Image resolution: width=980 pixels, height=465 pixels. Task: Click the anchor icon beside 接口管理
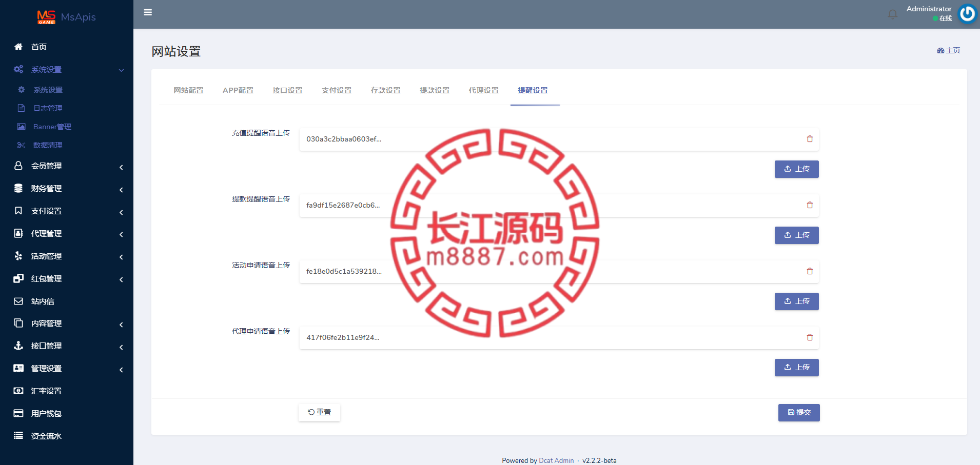pyautogui.click(x=18, y=346)
